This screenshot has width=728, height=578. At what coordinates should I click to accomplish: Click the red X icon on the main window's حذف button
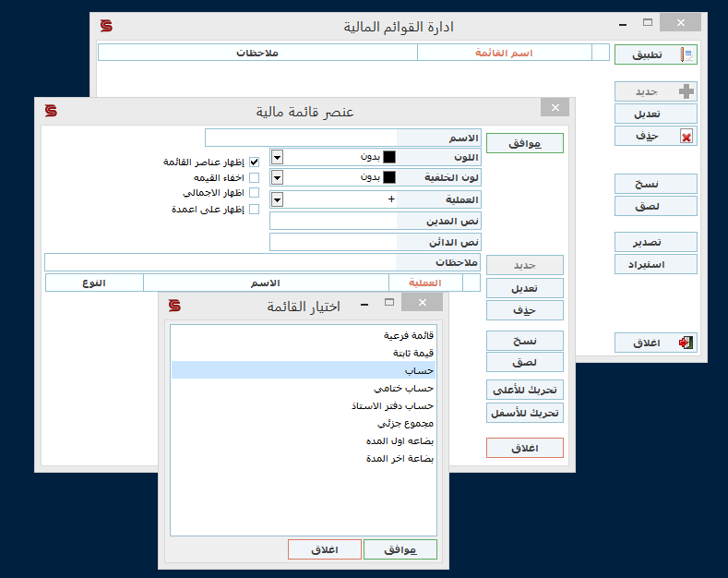tap(686, 137)
